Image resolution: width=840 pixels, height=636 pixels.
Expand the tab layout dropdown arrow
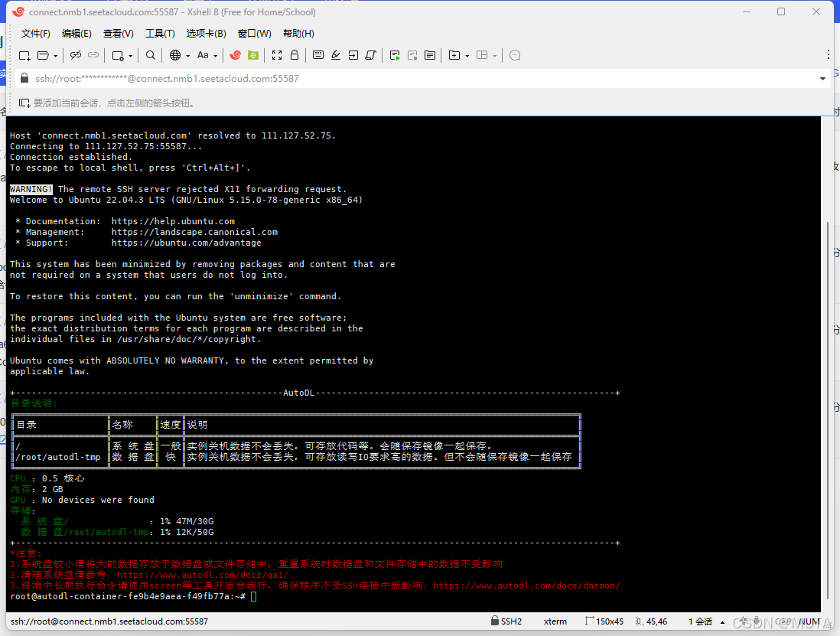coord(494,56)
